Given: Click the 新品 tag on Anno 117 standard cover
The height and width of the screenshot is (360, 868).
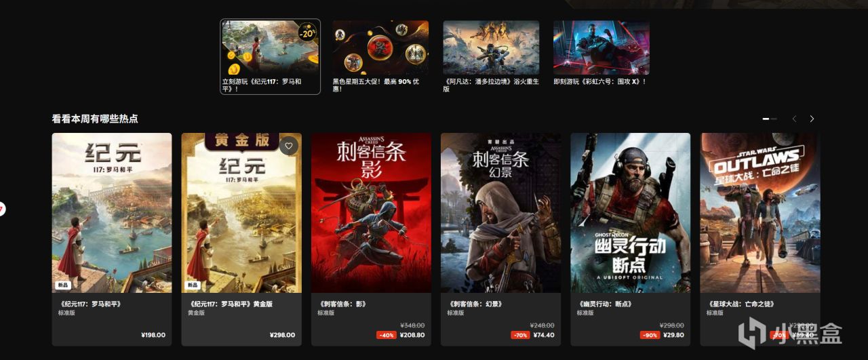Looking at the screenshot, I should click(62, 285).
